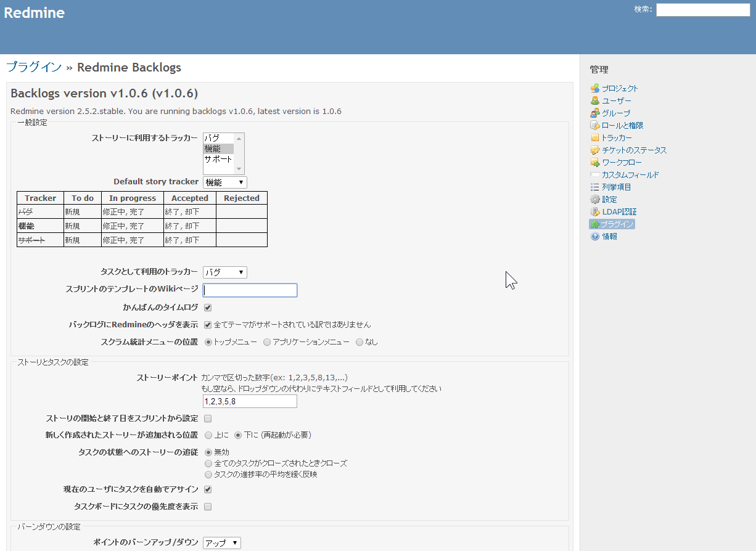Click the サポート row tracker cell

pyautogui.click(x=40, y=240)
